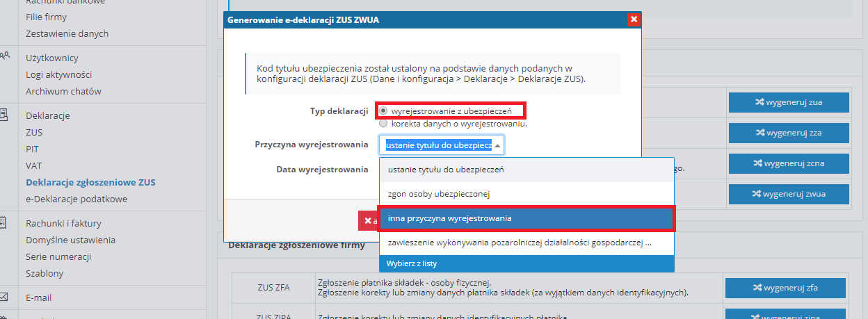Open 'Serie numeracji' sidebar item
Screen dimensions: 868x319
click(58, 256)
